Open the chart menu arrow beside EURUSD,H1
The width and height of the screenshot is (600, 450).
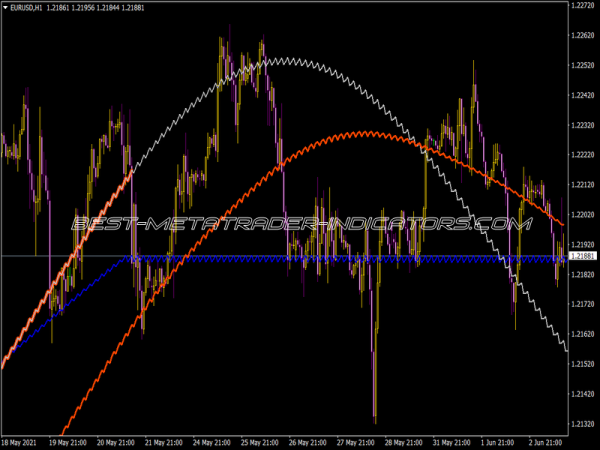click(5, 8)
